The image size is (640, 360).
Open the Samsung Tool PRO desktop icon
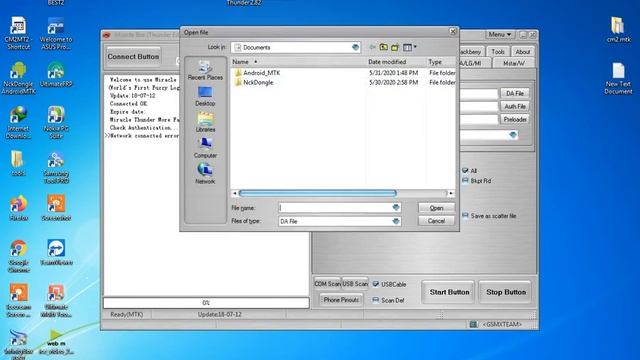[x=56, y=167]
